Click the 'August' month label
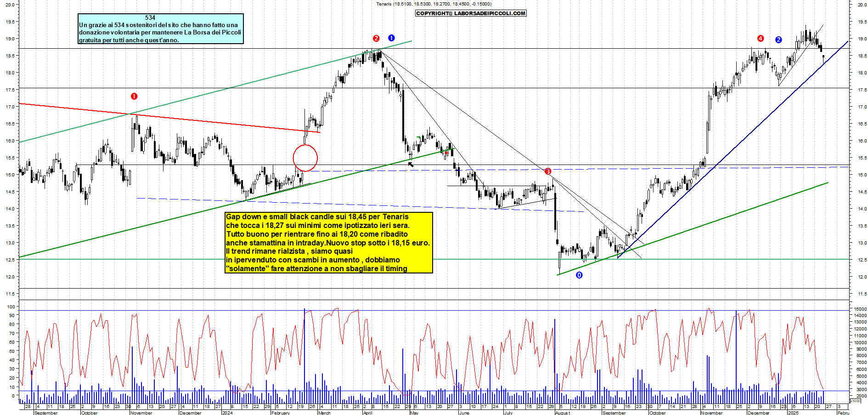The image size is (868, 415). (x=563, y=413)
